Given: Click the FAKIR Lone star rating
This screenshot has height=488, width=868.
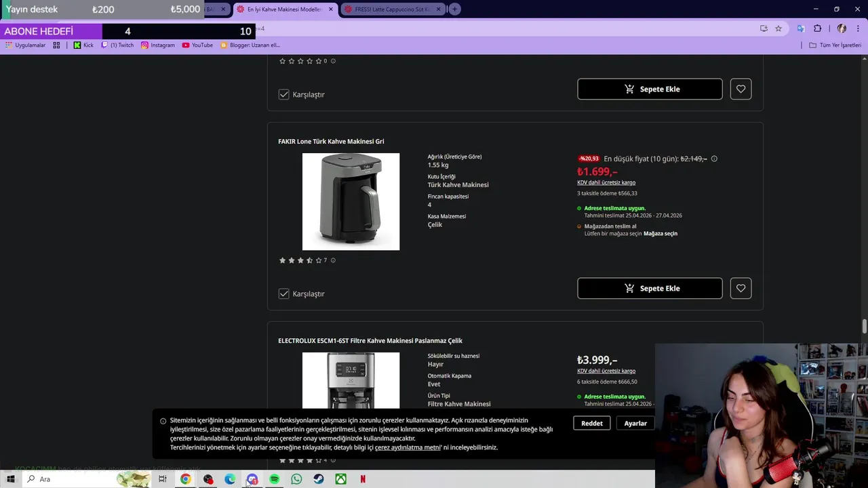Looking at the screenshot, I should coord(300,260).
